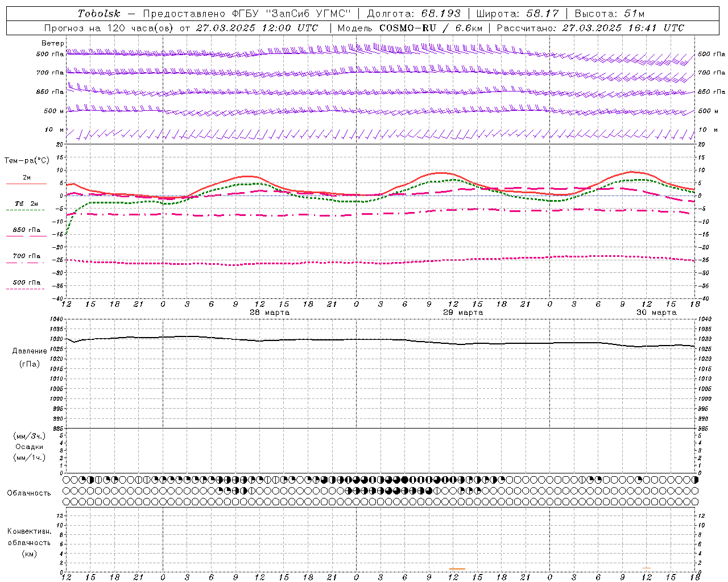Select the 'Широта: 58.17' header field
The height and width of the screenshot is (582, 728).
[x=518, y=14]
